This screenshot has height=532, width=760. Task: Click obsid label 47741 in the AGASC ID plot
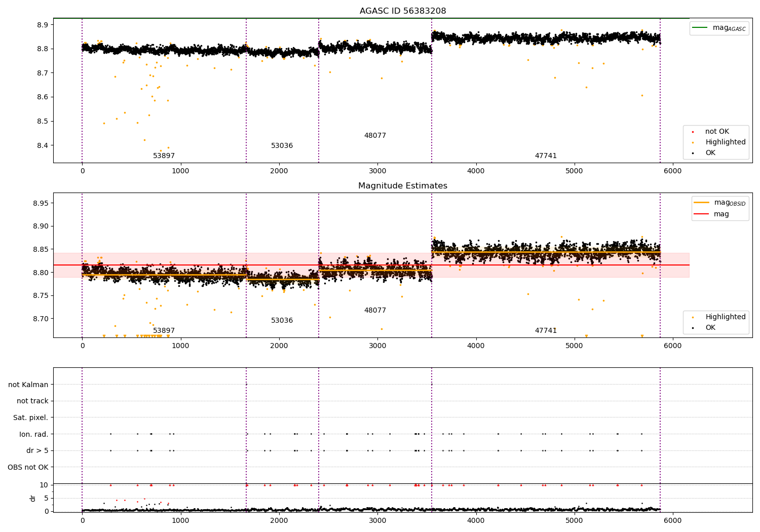546,156
